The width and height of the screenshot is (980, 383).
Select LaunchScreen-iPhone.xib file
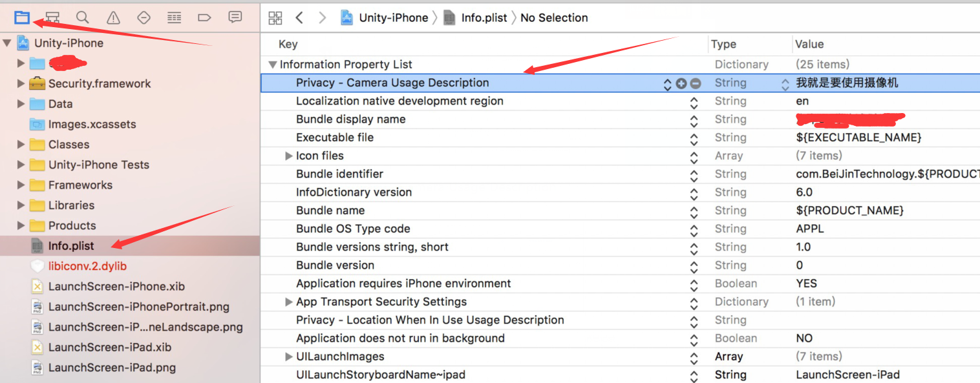click(x=116, y=287)
